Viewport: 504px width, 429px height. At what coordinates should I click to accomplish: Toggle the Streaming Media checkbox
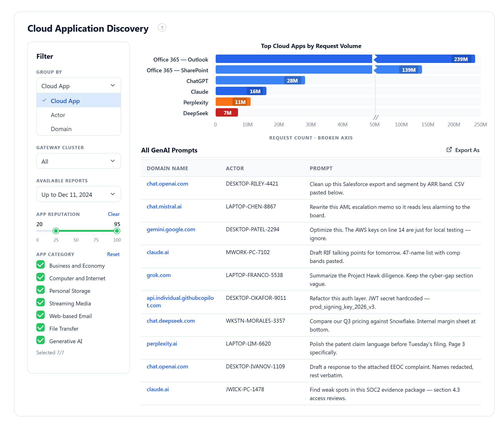click(41, 302)
